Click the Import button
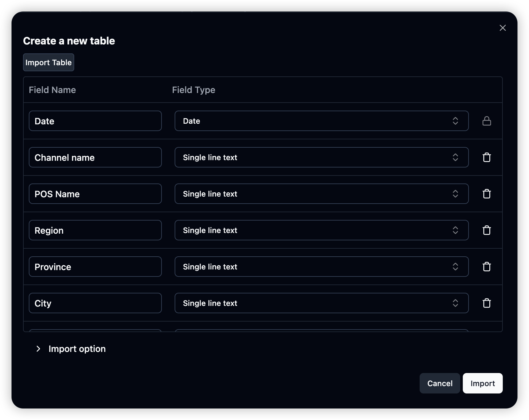The width and height of the screenshot is (529, 420). [482, 383]
